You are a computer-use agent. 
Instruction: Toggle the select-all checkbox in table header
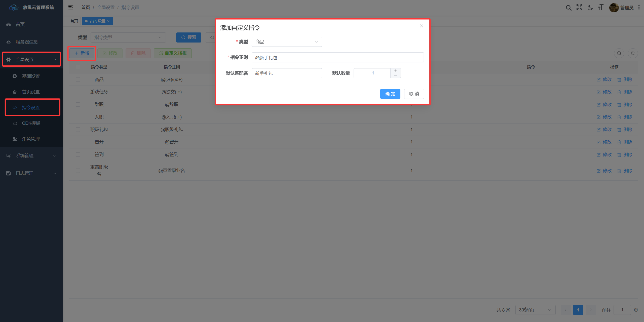pos(78,67)
